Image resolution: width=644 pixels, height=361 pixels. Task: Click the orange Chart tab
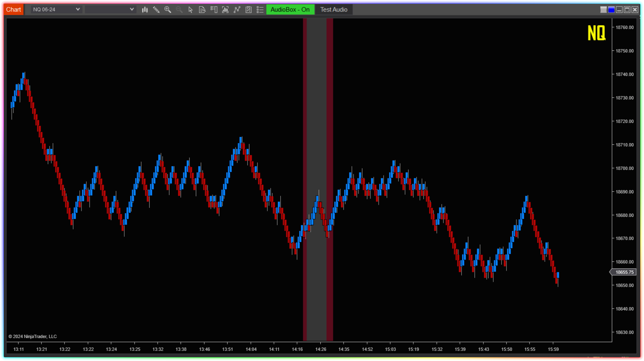[x=14, y=9]
